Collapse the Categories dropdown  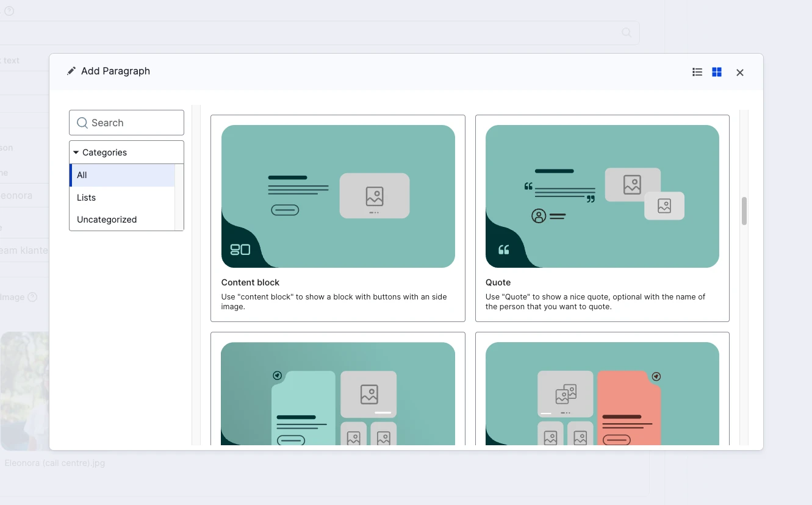pos(126,152)
